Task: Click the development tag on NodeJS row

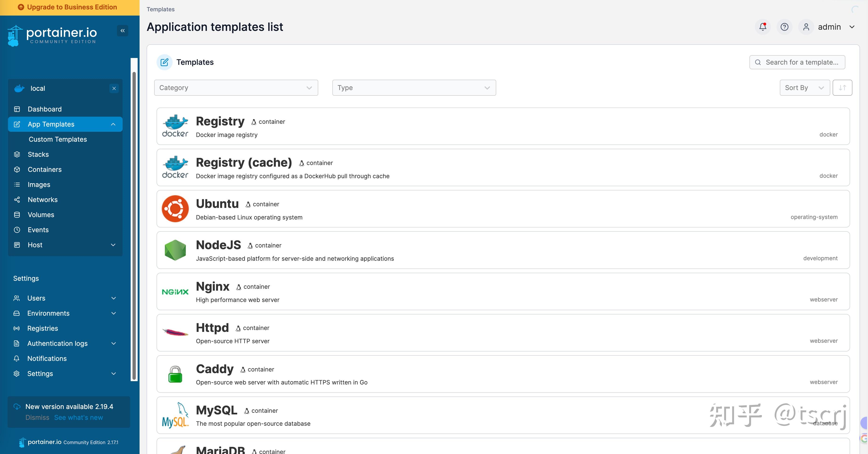Action: [x=820, y=258]
